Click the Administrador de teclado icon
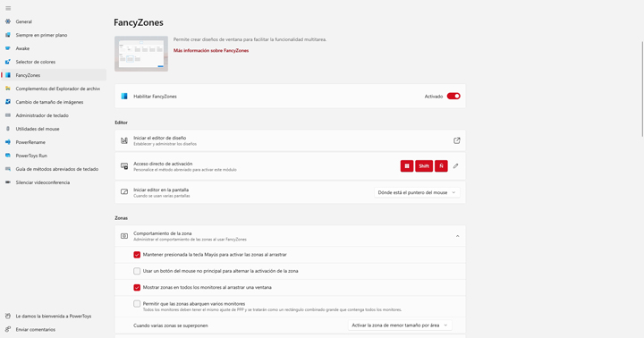 pyautogui.click(x=8, y=115)
